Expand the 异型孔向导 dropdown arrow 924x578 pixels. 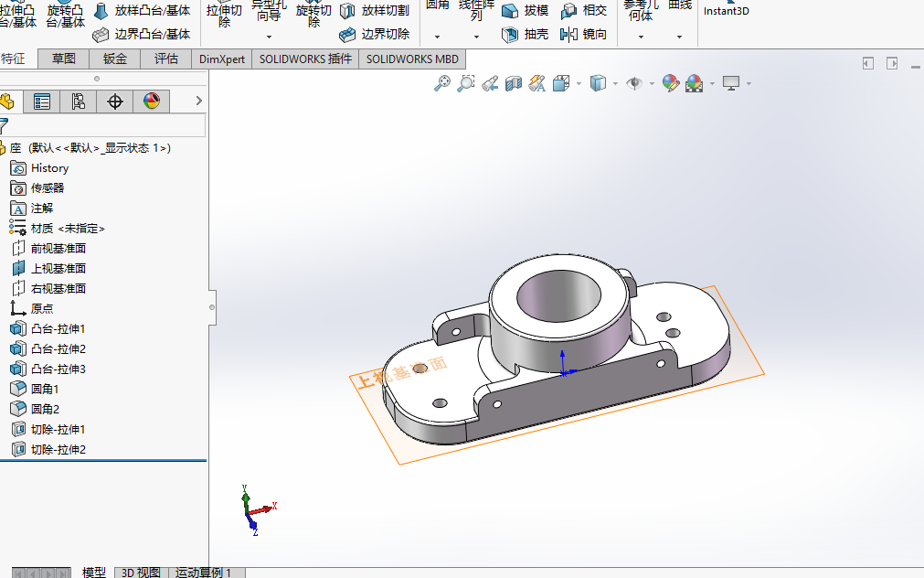(269, 37)
